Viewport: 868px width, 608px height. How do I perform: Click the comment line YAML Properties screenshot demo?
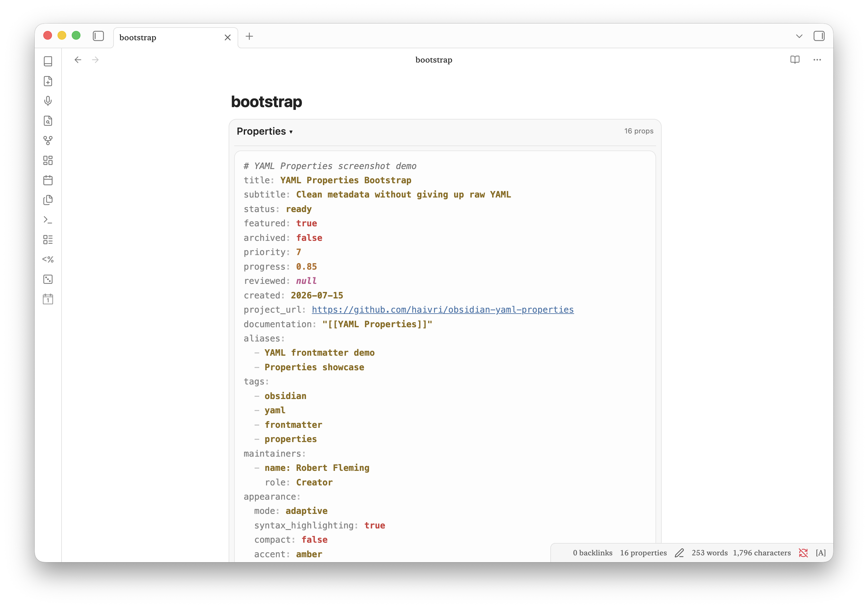coord(330,166)
